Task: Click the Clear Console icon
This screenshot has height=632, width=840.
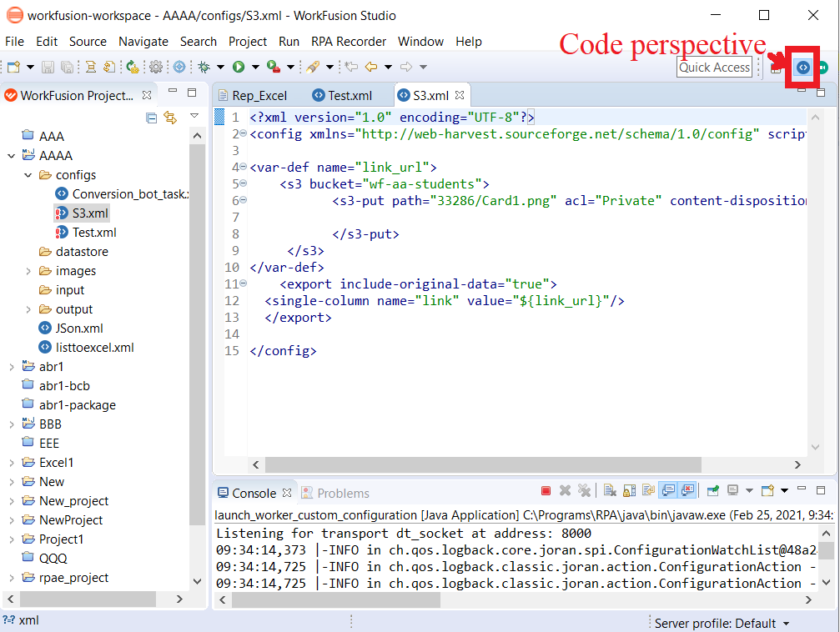Action: (609, 490)
